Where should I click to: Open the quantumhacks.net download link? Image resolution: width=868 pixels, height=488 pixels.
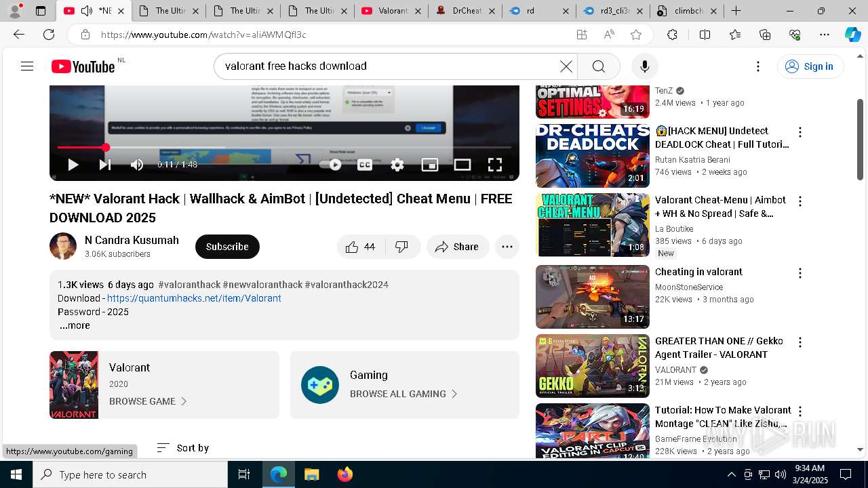(x=194, y=298)
